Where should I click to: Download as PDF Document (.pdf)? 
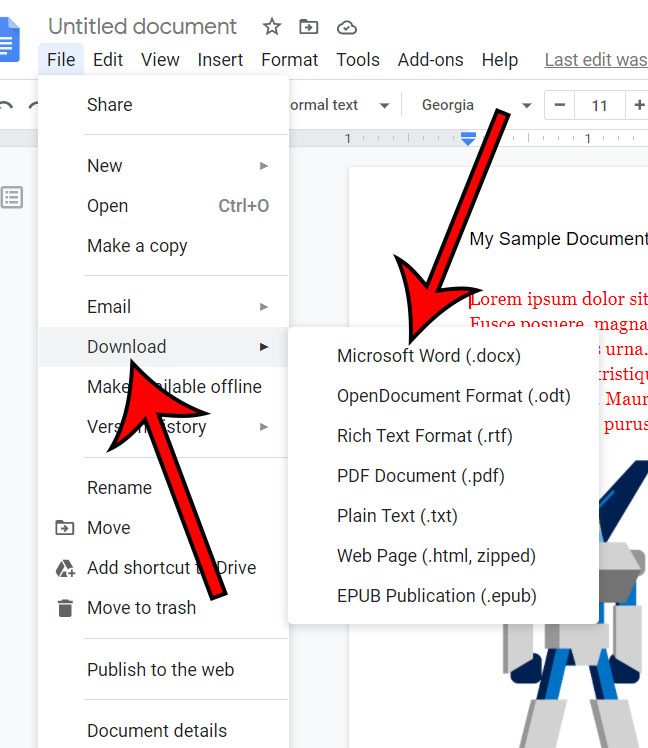click(x=443, y=476)
